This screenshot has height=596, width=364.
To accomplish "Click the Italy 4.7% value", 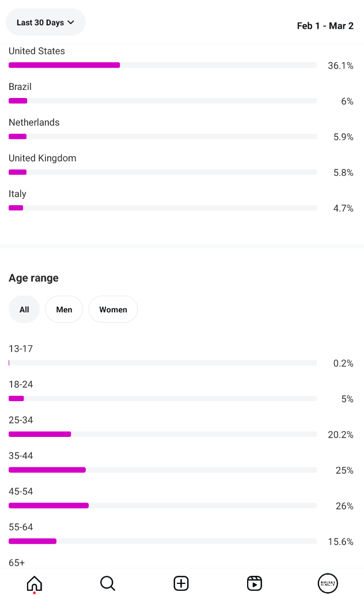I will (343, 208).
